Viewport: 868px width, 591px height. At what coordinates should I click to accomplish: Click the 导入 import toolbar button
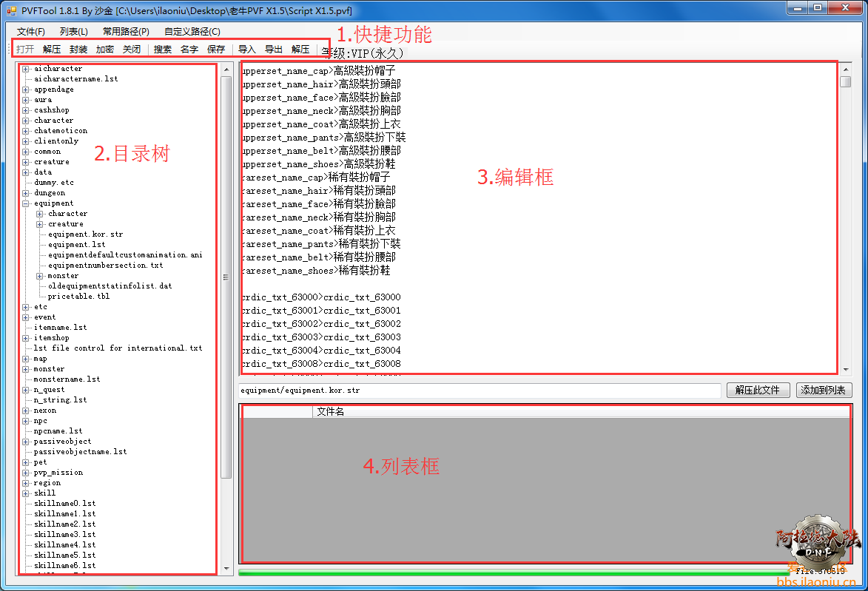pos(247,50)
